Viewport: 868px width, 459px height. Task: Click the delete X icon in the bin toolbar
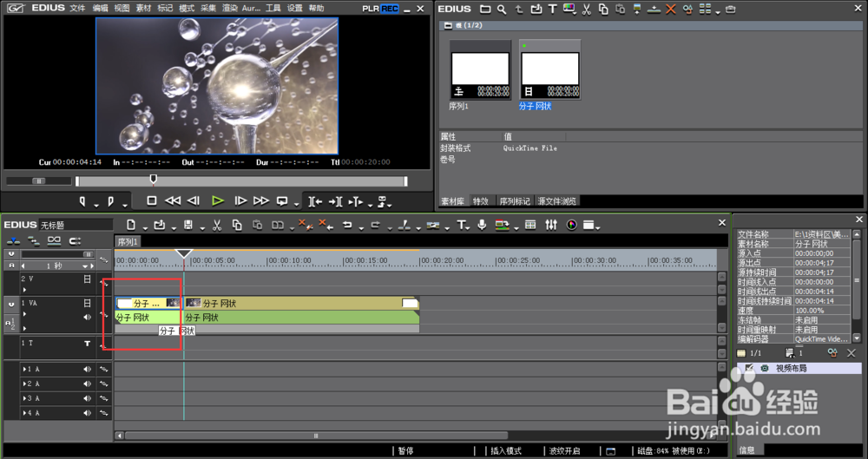coord(671,9)
